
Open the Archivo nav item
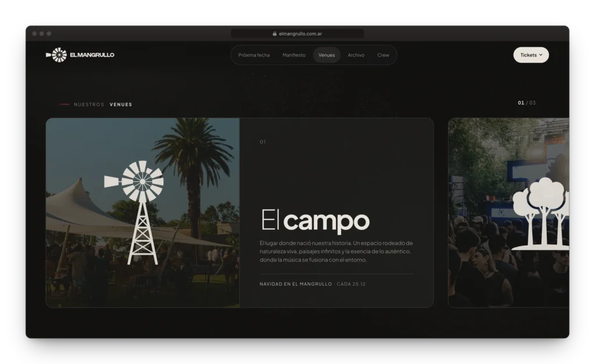coord(356,55)
